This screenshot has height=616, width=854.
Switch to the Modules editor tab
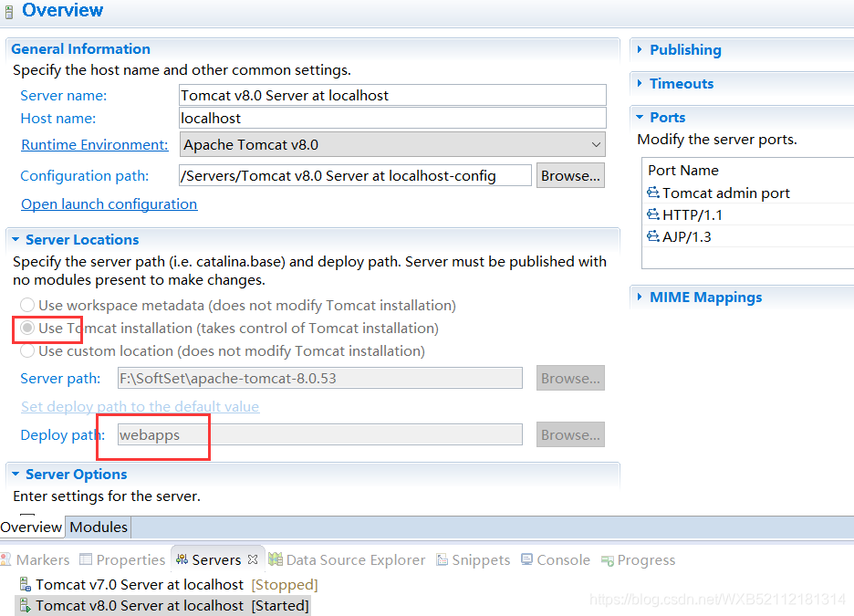(99, 527)
